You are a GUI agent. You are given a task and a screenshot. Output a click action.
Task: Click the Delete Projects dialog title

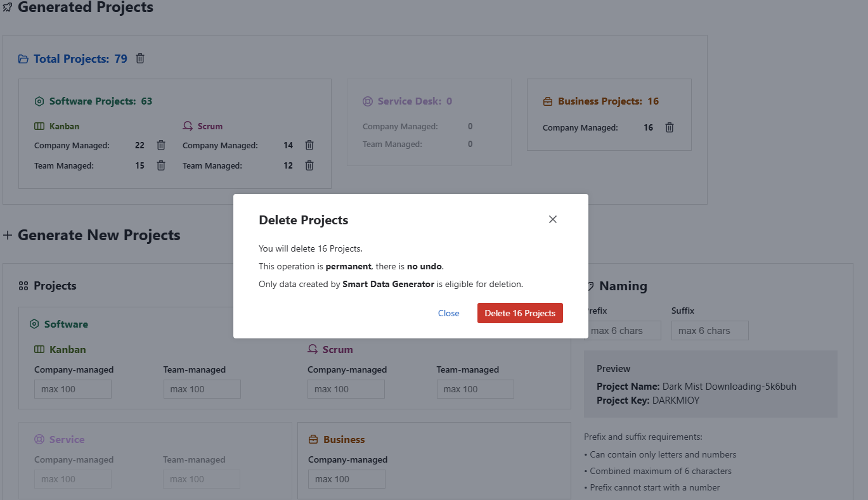304,220
